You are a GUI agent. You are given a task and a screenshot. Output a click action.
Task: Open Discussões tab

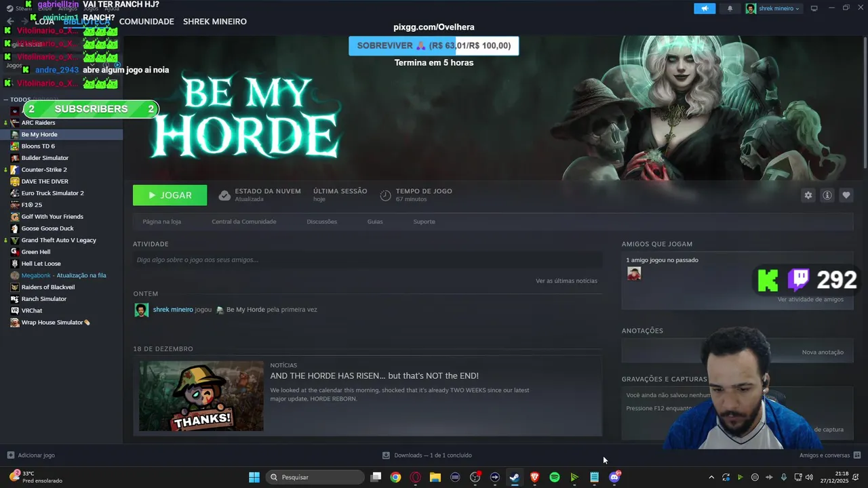pyautogui.click(x=321, y=222)
